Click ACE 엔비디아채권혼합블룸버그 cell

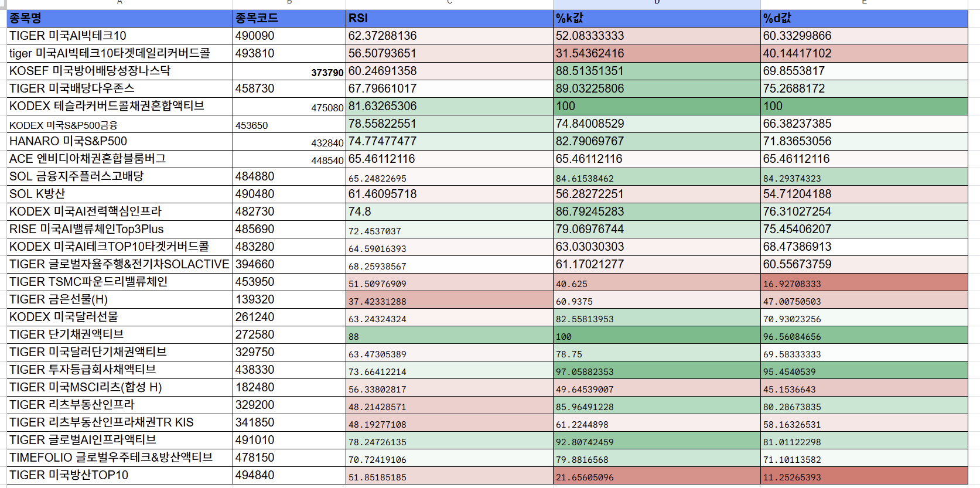point(119,159)
